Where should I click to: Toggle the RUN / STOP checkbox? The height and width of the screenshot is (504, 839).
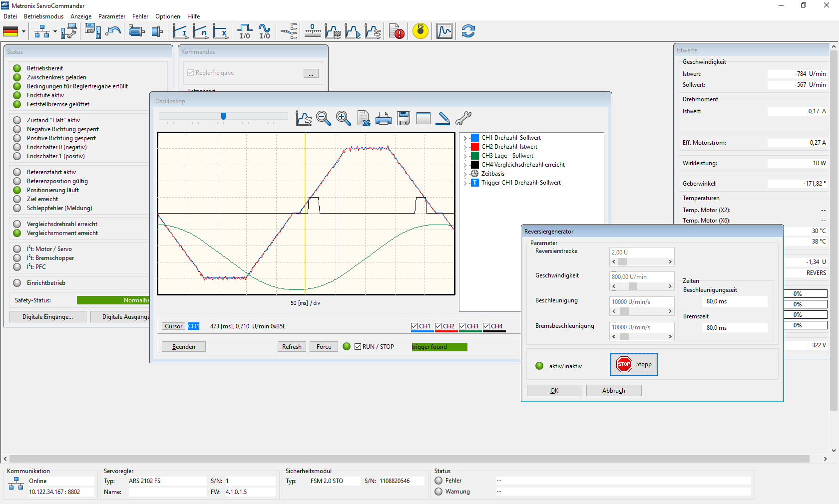coord(358,347)
